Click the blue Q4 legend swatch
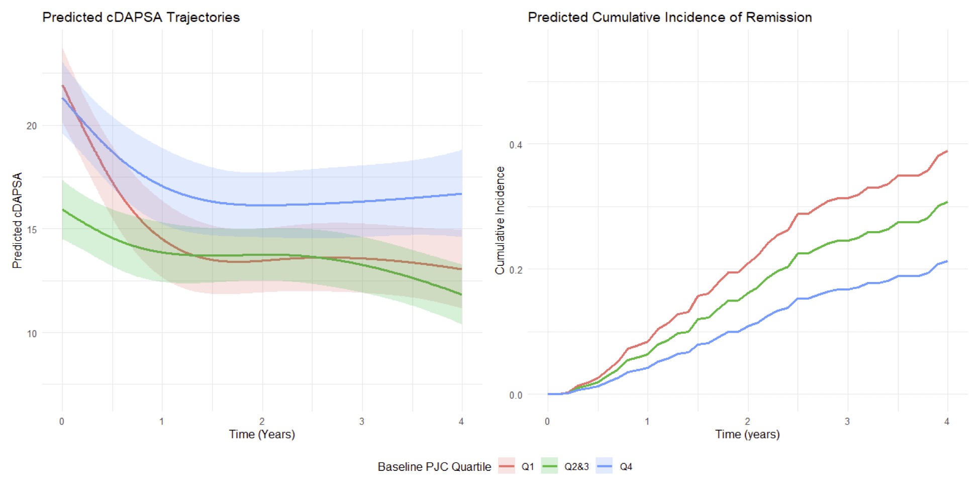The image size is (980, 492). click(604, 466)
